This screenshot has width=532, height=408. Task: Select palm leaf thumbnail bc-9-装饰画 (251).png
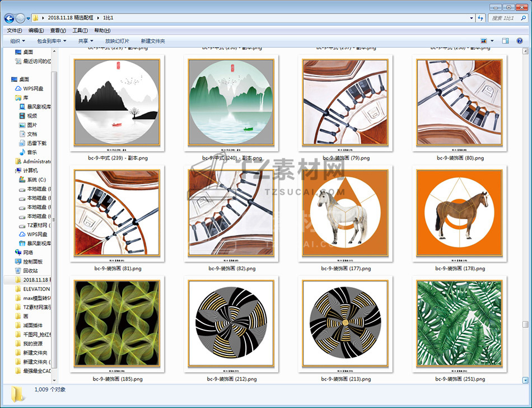tap(459, 324)
